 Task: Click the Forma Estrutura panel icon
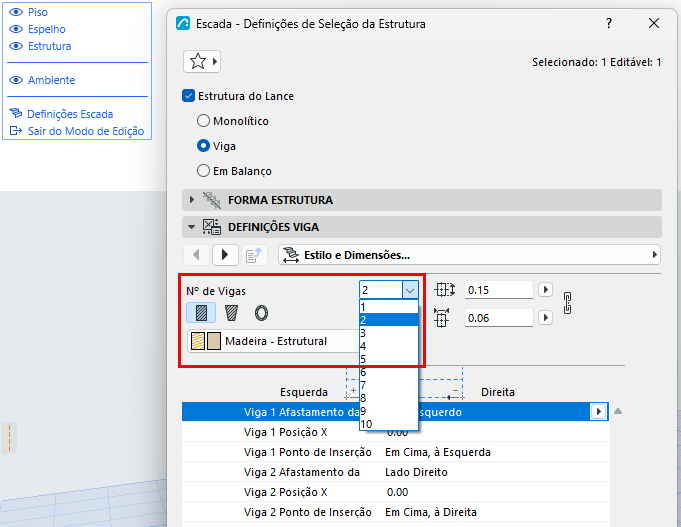pyautogui.click(x=212, y=200)
